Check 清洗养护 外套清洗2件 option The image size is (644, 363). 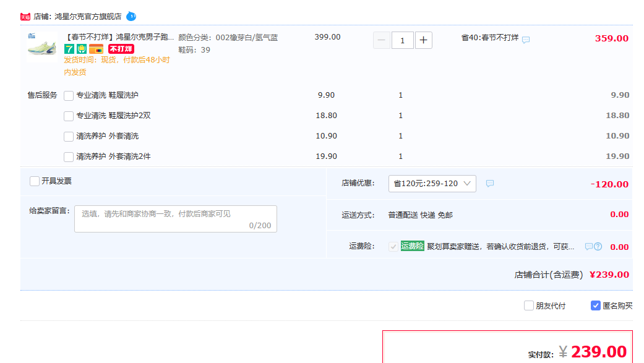[x=69, y=157]
